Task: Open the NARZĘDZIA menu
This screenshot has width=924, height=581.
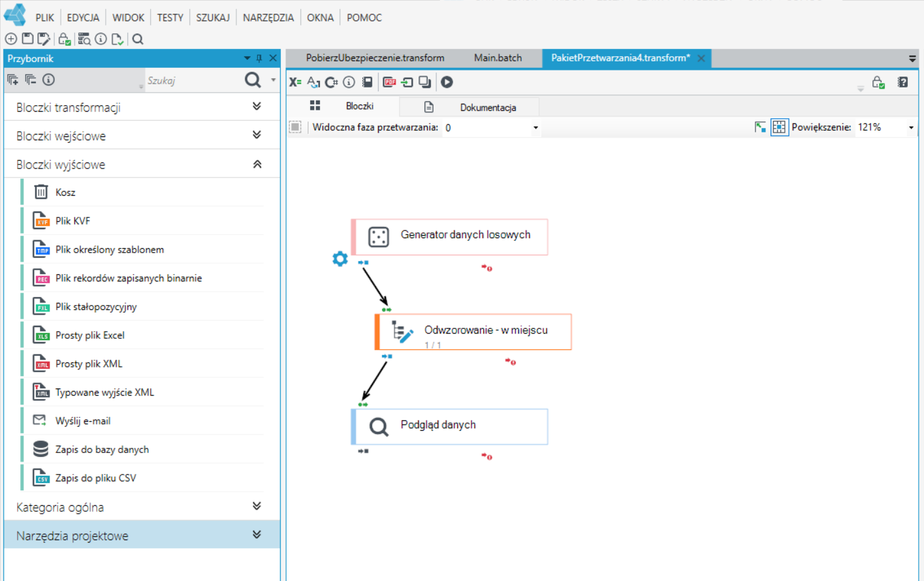Action: click(x=268, y=18)
